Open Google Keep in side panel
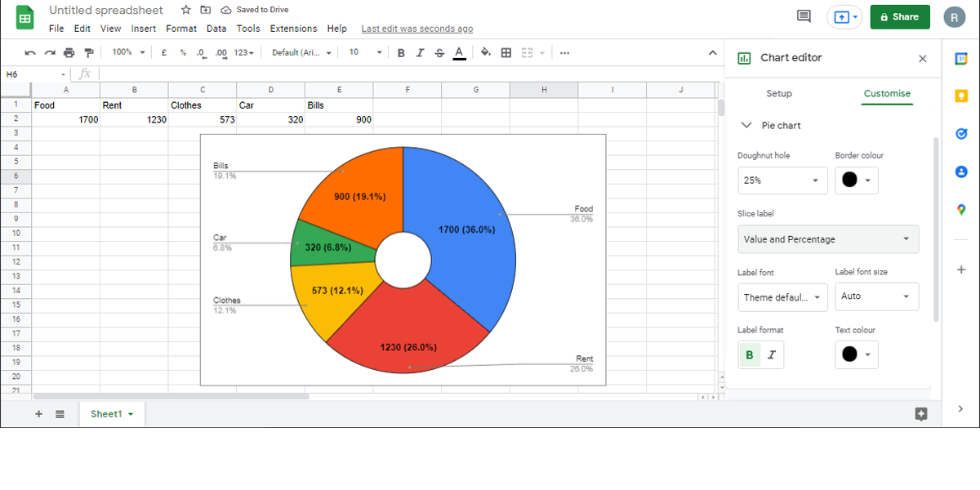 point(960,96)
